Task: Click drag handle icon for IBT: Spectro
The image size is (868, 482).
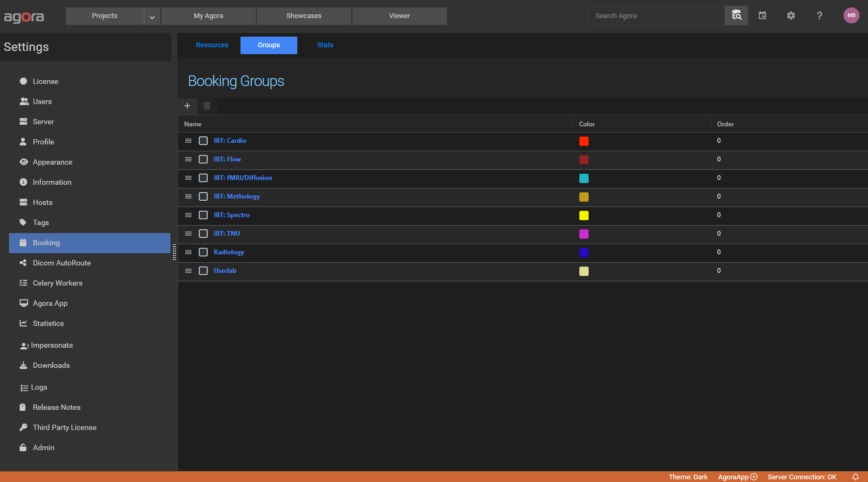Action: point(188,215)
